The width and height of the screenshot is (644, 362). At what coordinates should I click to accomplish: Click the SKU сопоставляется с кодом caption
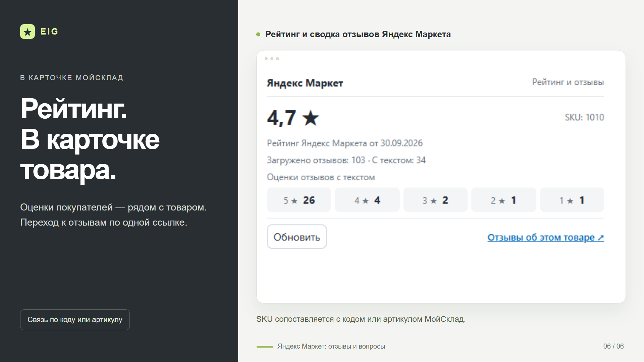point(361,319)
